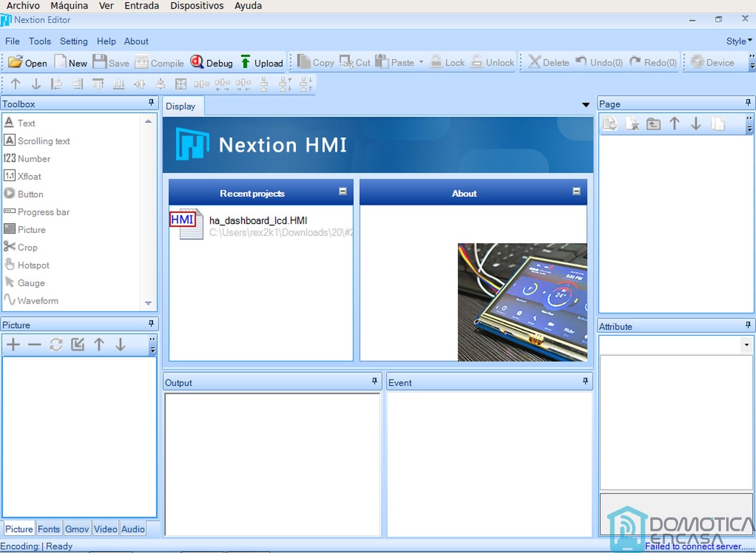Unpin the Toolbox panel
756x553 pixels.
151,102
